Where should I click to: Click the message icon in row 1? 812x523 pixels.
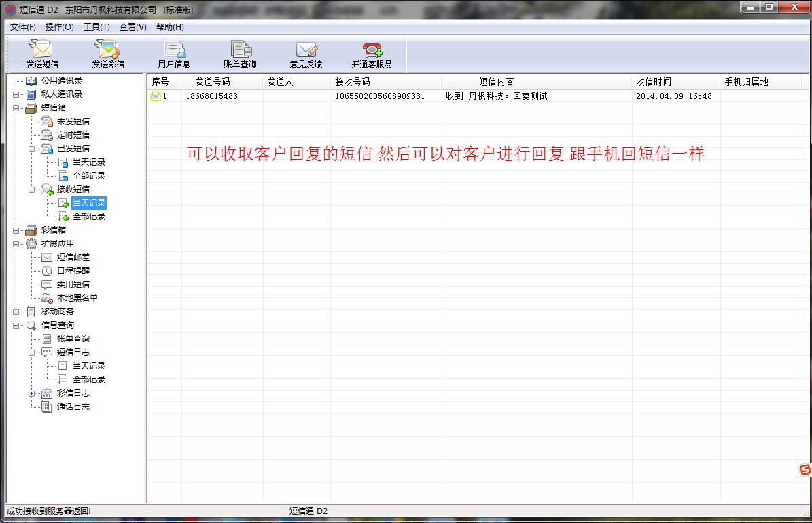coord(156,96)
